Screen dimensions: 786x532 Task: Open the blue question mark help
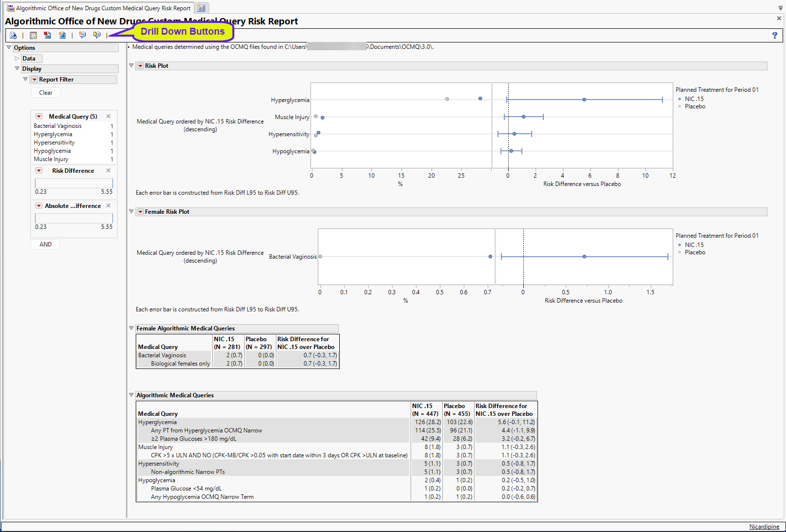(x=774, y=35)
